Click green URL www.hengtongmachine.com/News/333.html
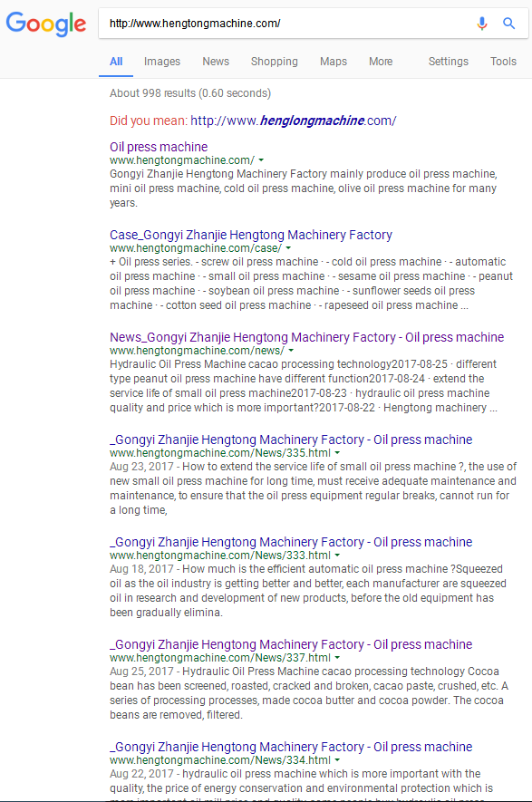 (220, 556)
